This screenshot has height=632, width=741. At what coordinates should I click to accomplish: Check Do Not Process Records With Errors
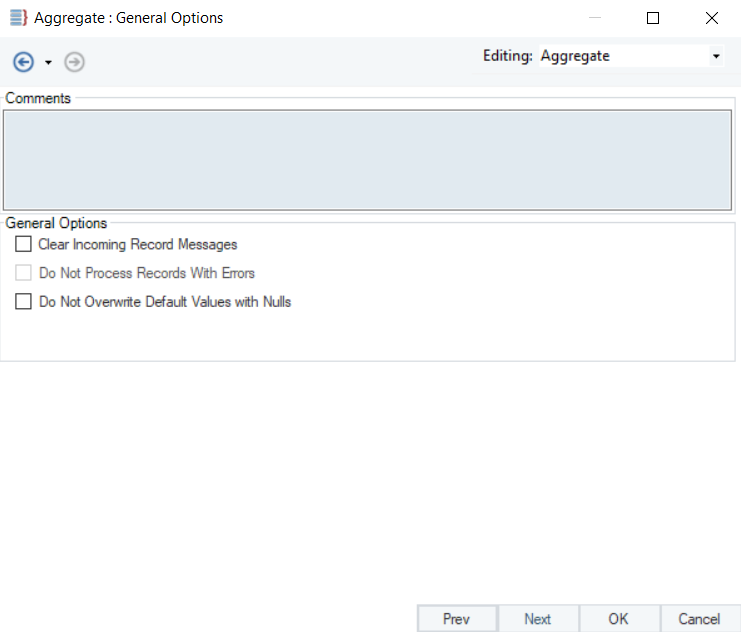click(24, 273)
